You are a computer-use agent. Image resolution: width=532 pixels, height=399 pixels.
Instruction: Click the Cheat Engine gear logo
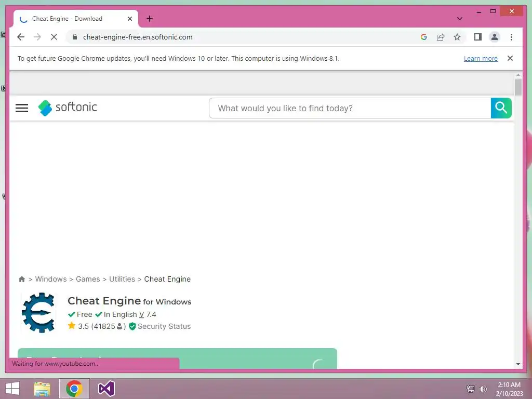click(x=38, y=312)
